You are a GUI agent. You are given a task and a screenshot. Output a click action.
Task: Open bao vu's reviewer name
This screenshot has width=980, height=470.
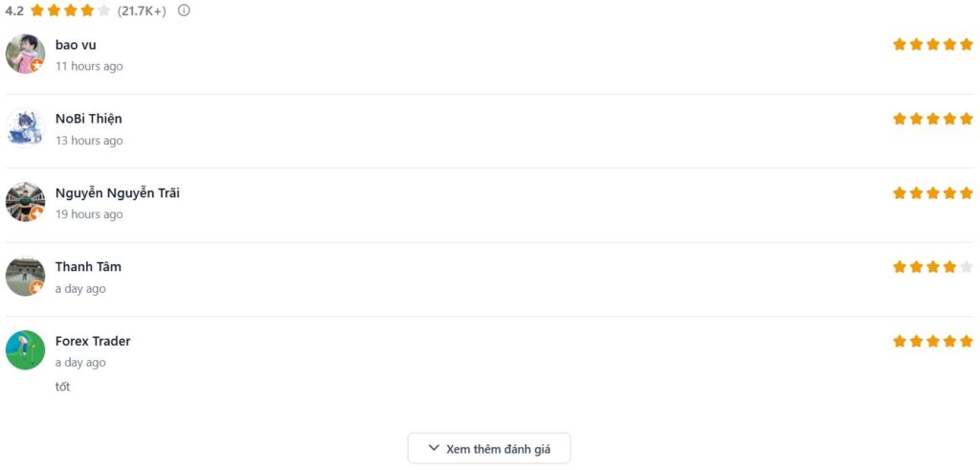coord(76,45)
